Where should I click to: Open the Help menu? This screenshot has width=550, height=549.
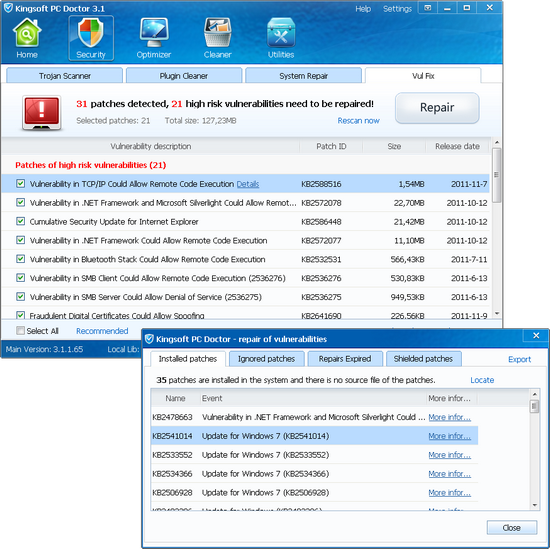pos(363,9)
